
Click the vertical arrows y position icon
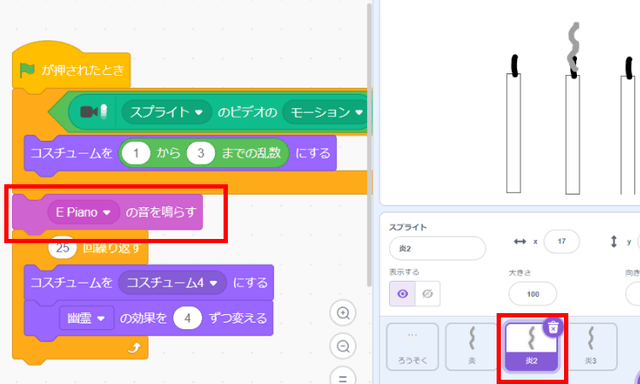click(x=613, y=242)
